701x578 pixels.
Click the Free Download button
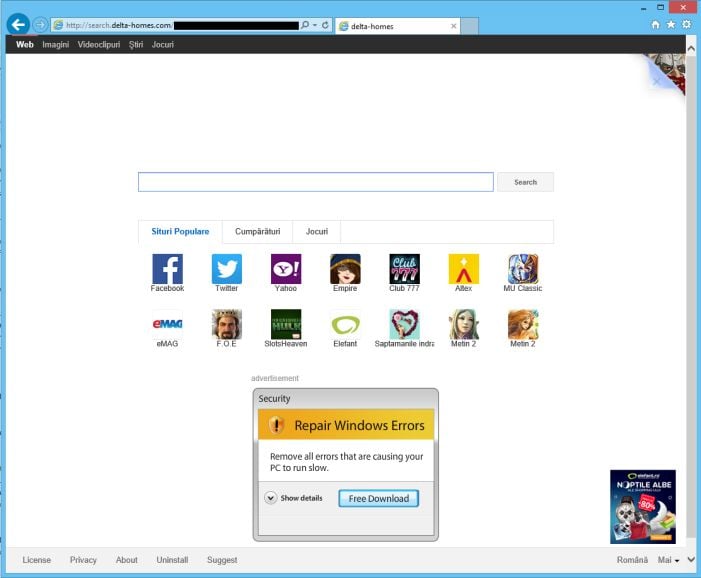(x=378, y=498)
